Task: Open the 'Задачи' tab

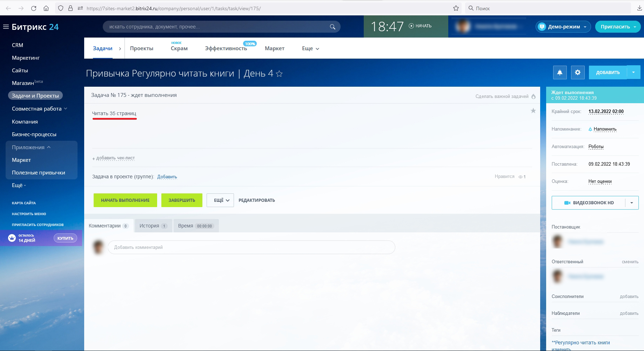Action: 102,48
